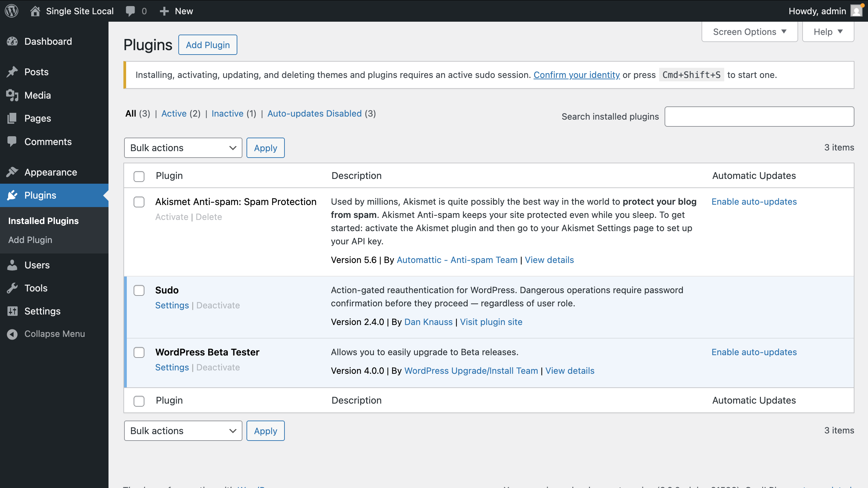This screenshot has height=488, width=868.
Task: Click the Collapse Menu arrow icon
Action: point(12,334)
